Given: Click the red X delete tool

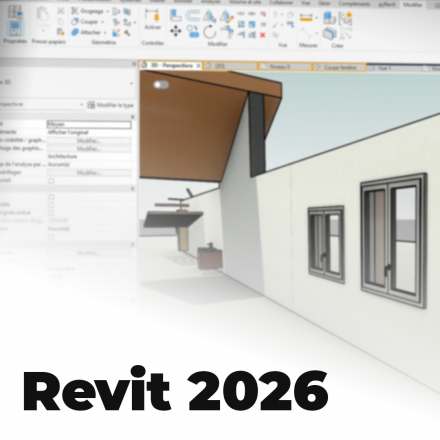Looking at the screenshot, I should point(263,35).
